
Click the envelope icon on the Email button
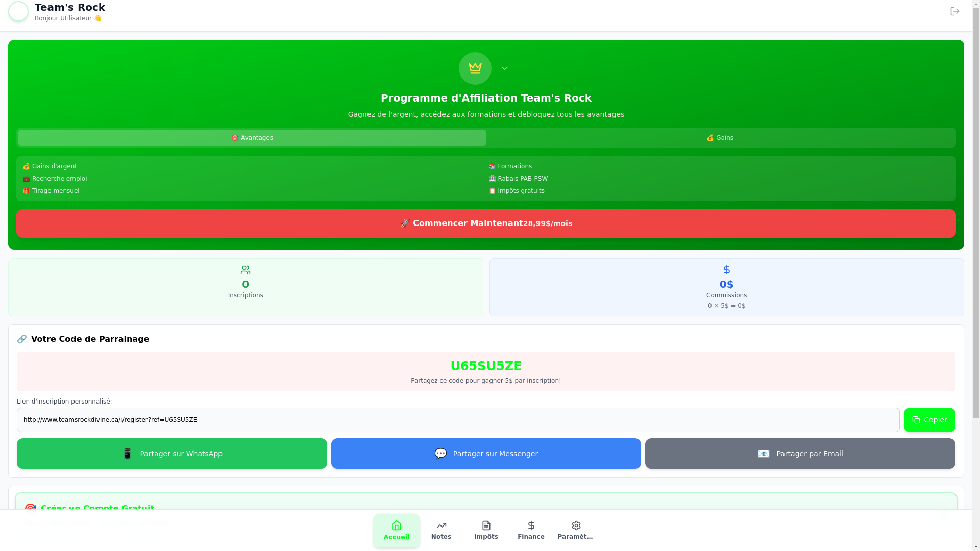coord(764,454)
